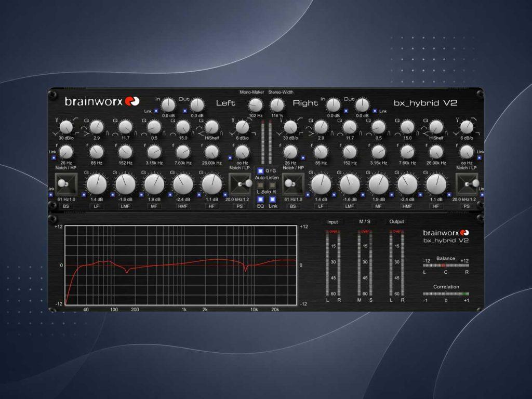Click the Right channel Out gain knob
The image size is (532, 399).
[362, 105]
